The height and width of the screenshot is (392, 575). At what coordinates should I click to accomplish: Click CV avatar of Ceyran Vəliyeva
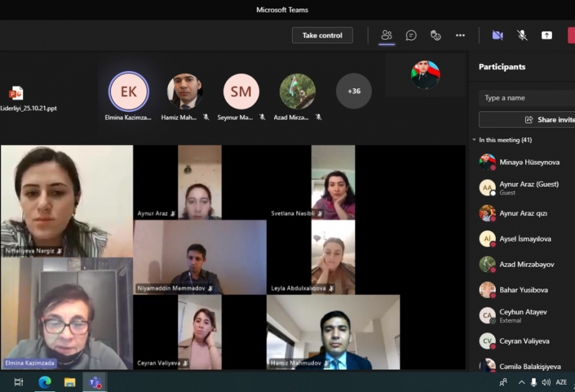[487, 341]
